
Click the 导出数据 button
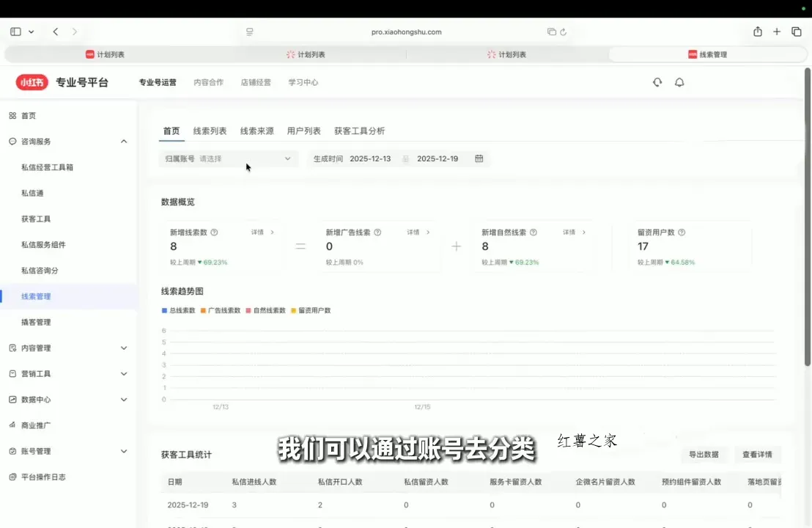pos(704,455)
